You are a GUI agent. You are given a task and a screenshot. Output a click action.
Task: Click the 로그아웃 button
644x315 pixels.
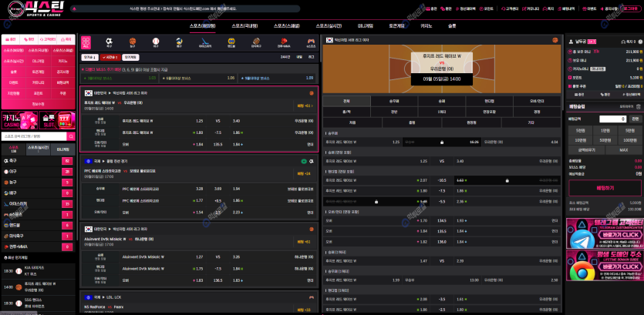[x=630, y=8]
